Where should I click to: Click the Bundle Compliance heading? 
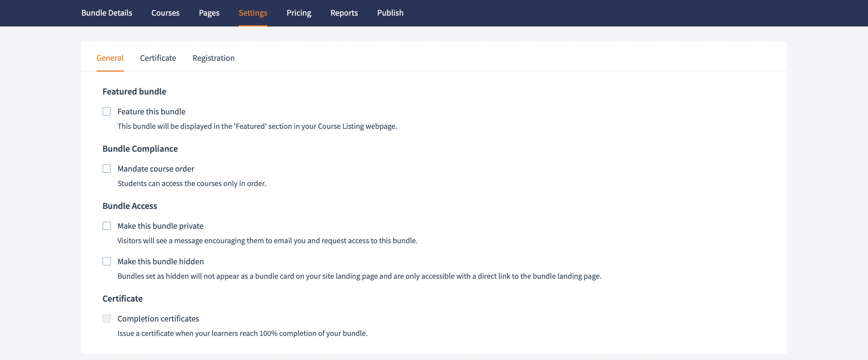[140, 149]
